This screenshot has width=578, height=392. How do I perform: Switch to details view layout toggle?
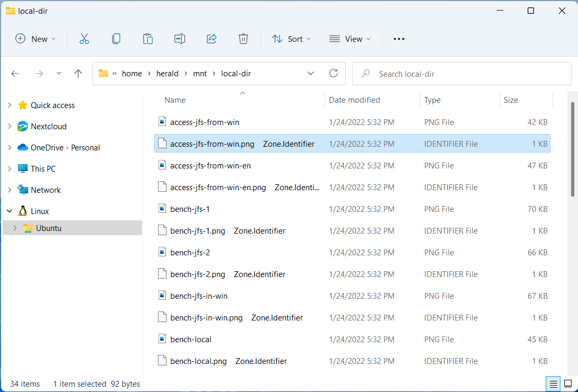tap(553, 384)
